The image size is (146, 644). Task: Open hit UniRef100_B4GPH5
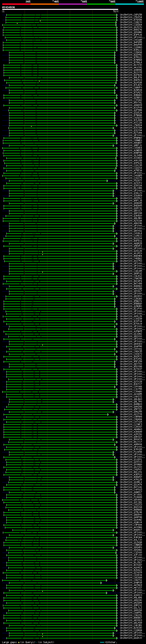131,45
